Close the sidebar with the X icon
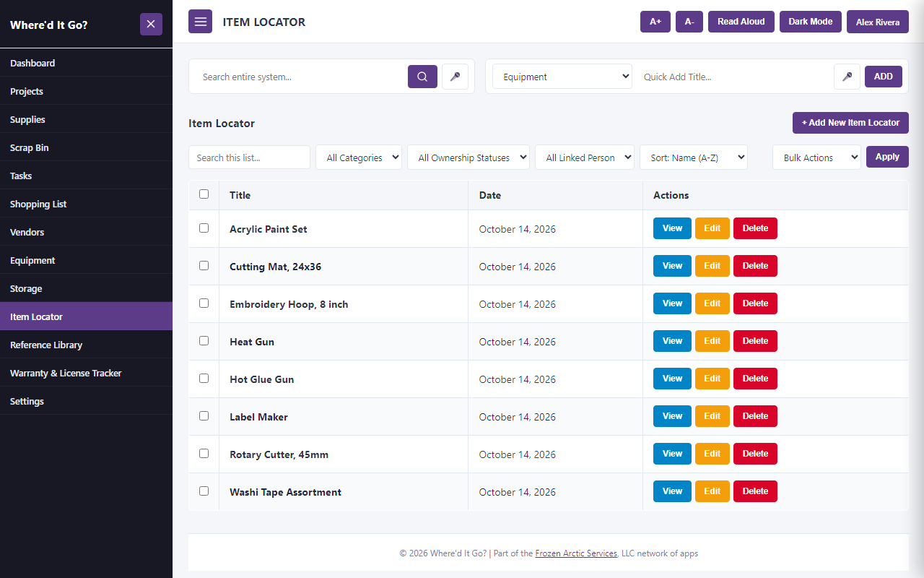Image resolution: width=924 pixels, height=578 pixels. click(x=151, y=24)
